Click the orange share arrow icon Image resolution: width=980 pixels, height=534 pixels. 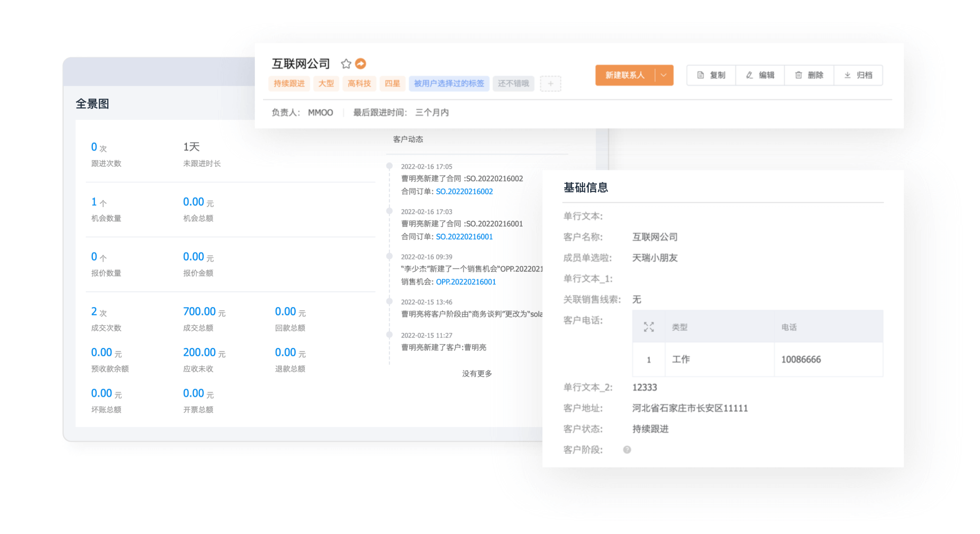(361, 63)
